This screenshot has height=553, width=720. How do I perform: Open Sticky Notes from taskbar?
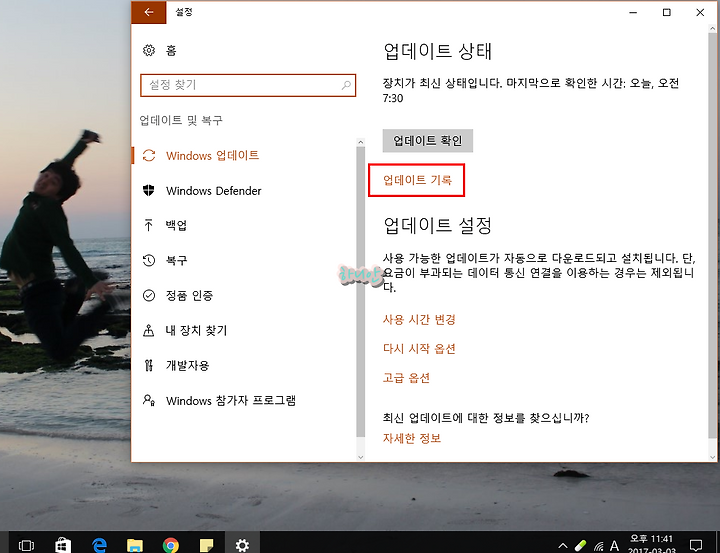(207, 545)
